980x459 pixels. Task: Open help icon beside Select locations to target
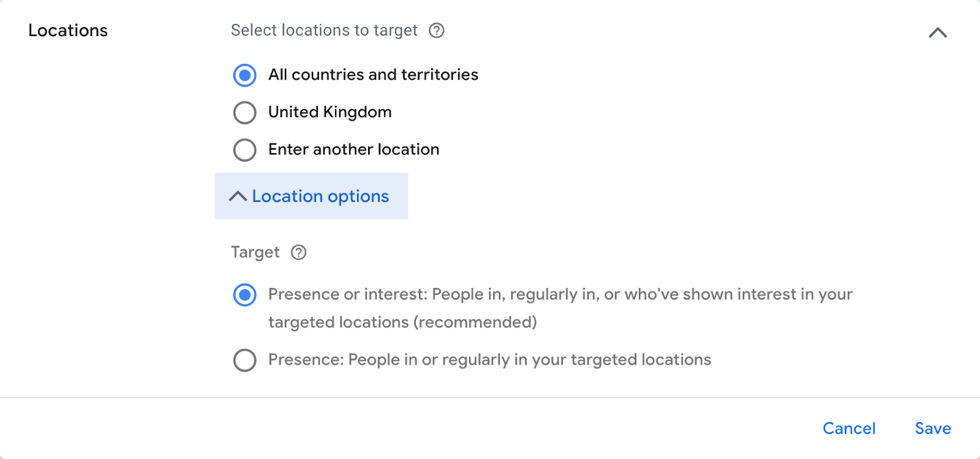[437, 31]
